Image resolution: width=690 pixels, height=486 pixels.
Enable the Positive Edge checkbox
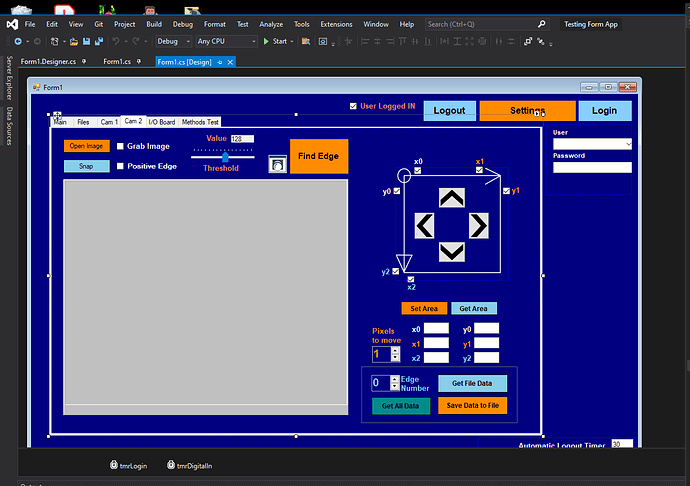[x=120, y=166]
